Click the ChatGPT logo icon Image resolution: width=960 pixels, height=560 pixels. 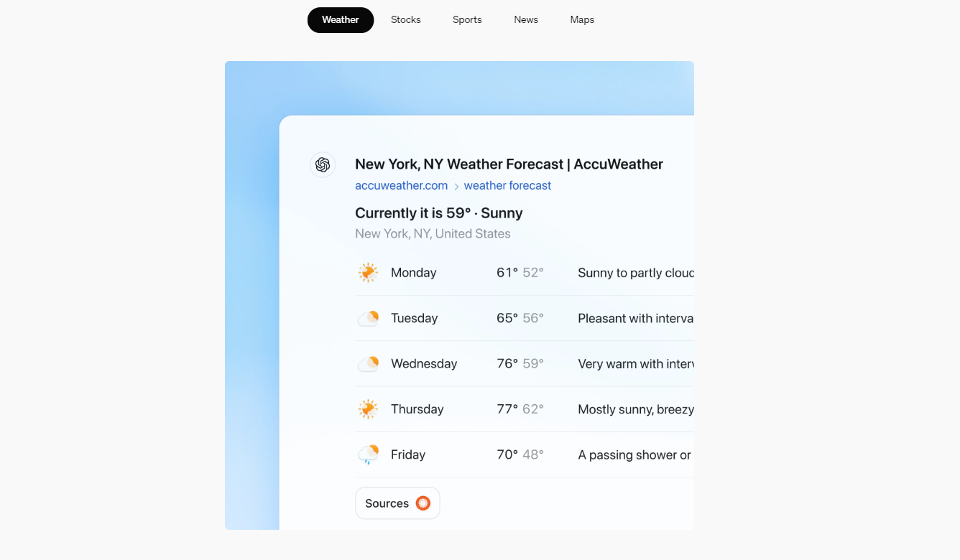tap(323, 164)
